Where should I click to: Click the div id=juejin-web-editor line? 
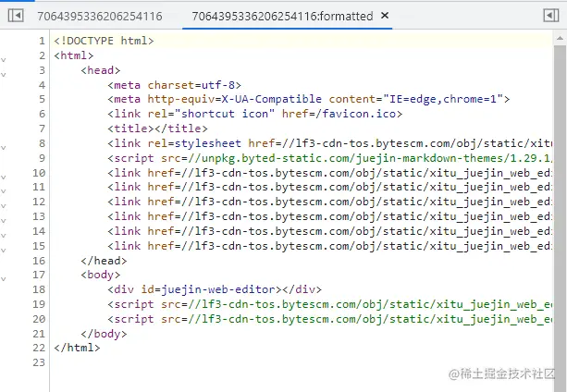(215, 289)
